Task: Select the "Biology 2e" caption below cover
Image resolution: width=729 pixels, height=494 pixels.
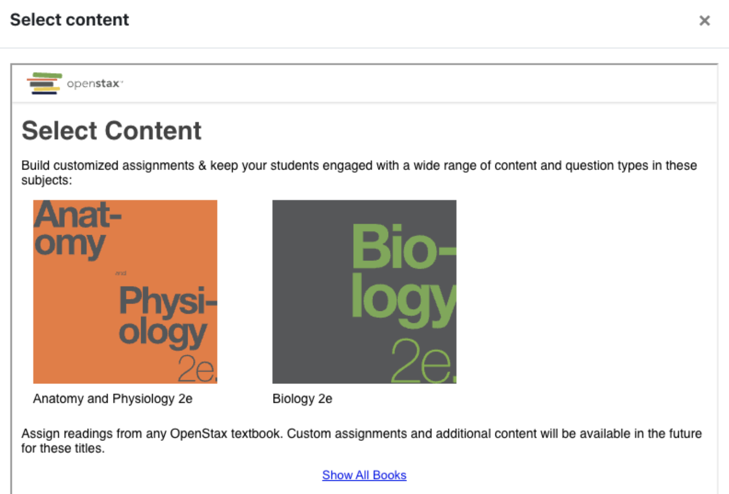Action: (302, 399)
